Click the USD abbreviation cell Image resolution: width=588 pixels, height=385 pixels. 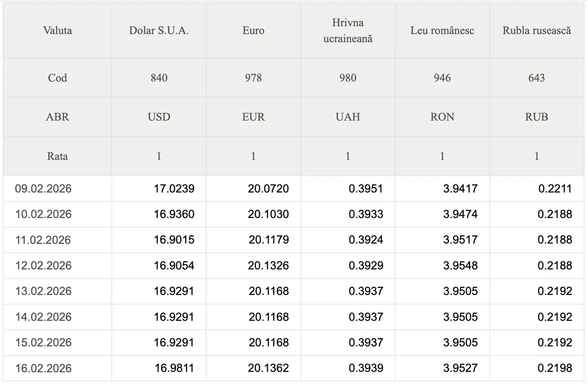click(159, 117)
